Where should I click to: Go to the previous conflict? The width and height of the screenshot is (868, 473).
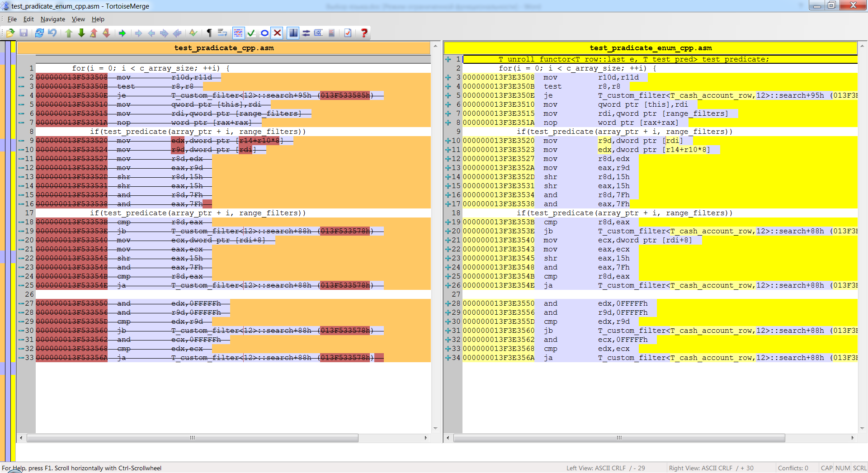(x=94, y=33)
